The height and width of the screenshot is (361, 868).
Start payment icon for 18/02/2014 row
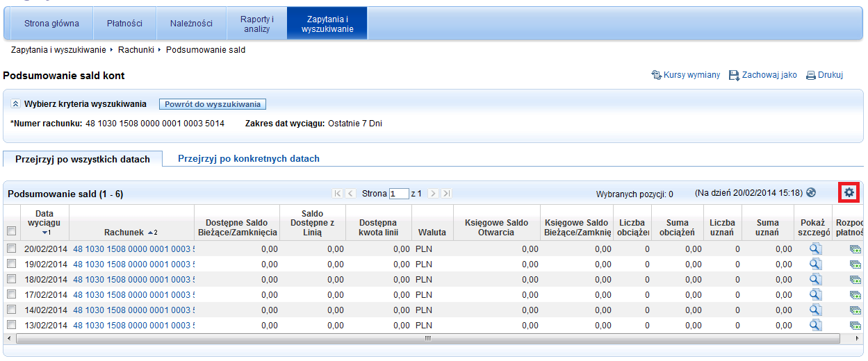coord(855,280)
